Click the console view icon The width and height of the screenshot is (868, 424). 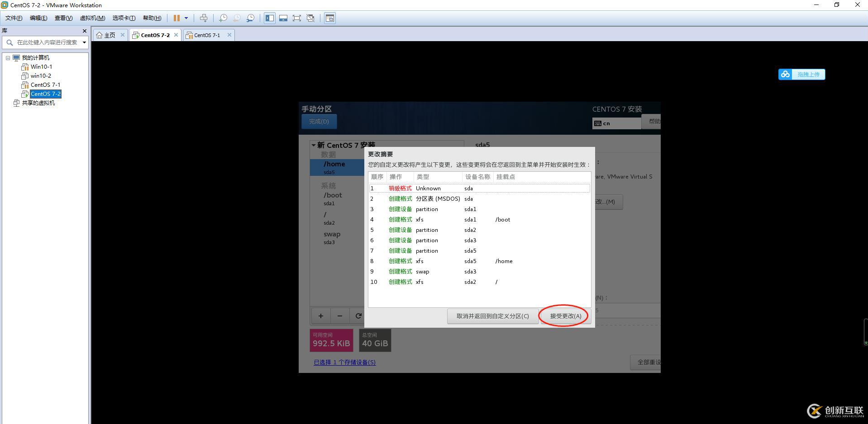click(x=330, y=18)
